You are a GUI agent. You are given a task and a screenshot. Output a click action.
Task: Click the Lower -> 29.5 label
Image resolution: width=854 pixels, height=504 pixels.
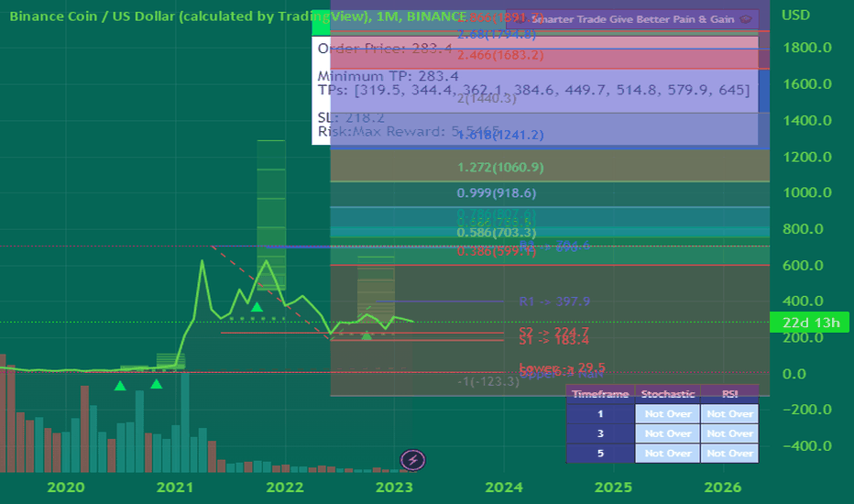pyautogui.click(x=562, y=367)
